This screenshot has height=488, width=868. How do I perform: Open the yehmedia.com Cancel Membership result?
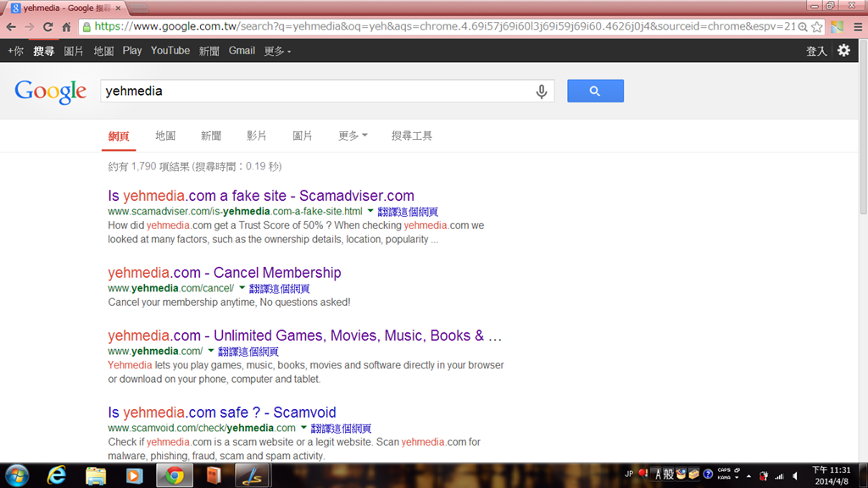pos(224,273)
